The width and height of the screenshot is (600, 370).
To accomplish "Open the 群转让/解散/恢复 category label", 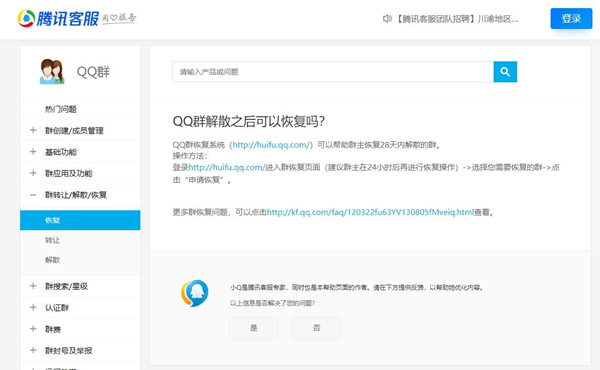I will 76,195.
